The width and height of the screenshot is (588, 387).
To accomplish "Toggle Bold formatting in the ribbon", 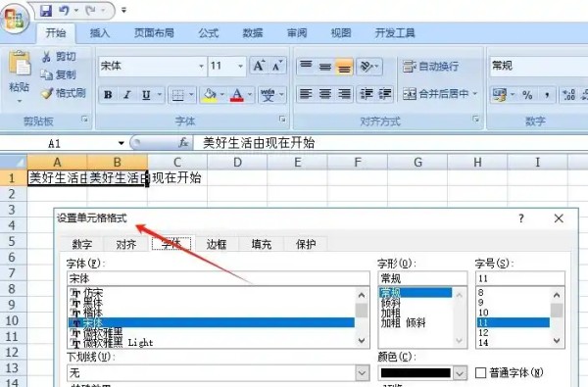I will [108, 95].
